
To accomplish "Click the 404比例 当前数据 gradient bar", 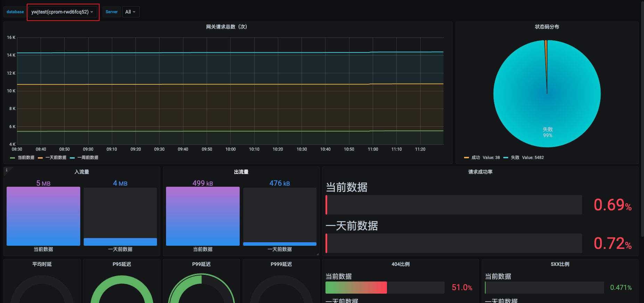I will pyautogui.click(x=356, y=287).
